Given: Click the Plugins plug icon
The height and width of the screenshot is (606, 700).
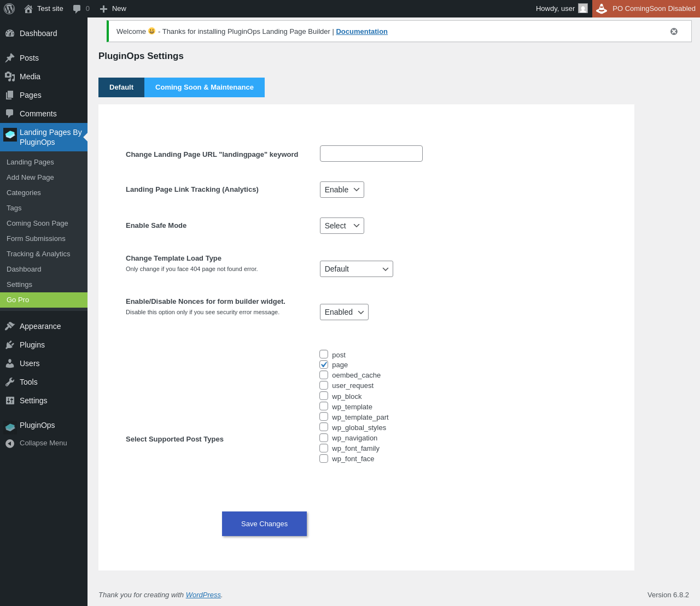Looking at the screenshot, I should coord(10,345).
